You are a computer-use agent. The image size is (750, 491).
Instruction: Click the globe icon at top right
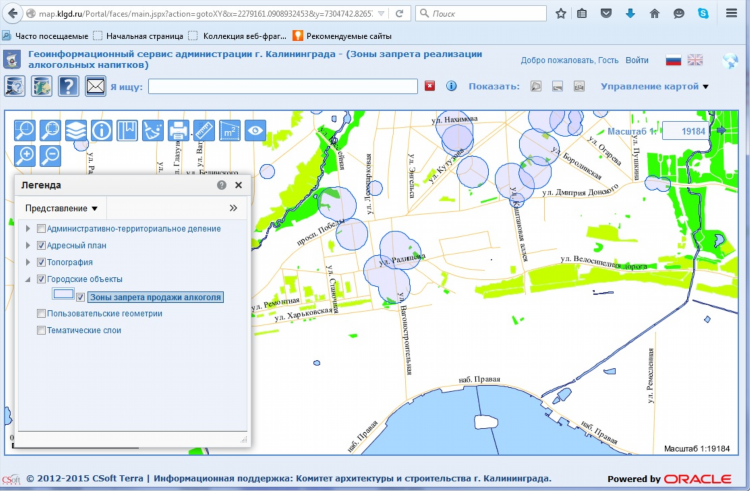point(730,61)
